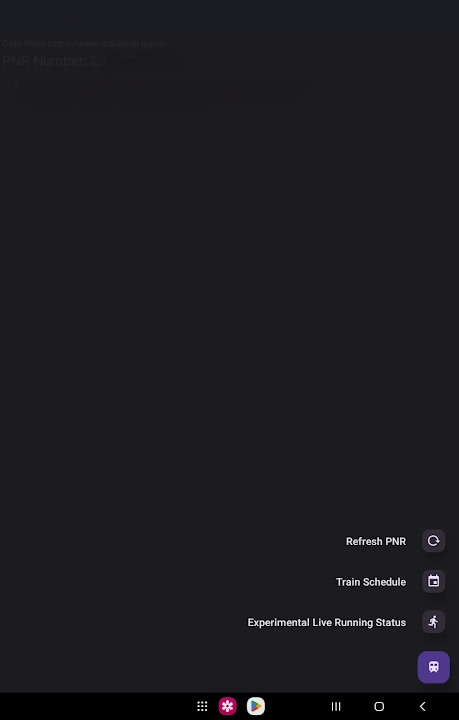Viewport: 459px width, 720px height.
Task: Tap the dimmed "PNR Number" heading
Action: click(x=46, y=61)
